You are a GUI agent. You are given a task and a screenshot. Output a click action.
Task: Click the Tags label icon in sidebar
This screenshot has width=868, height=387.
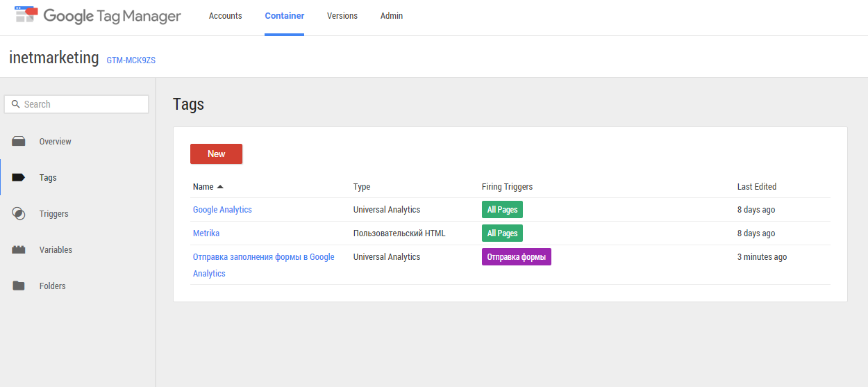[19, 178]
